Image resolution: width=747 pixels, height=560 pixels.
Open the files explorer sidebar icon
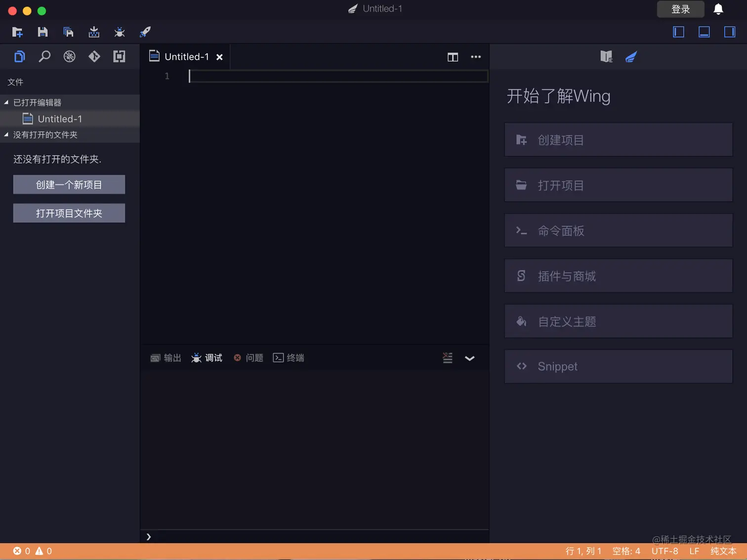(x=19, y=56)
